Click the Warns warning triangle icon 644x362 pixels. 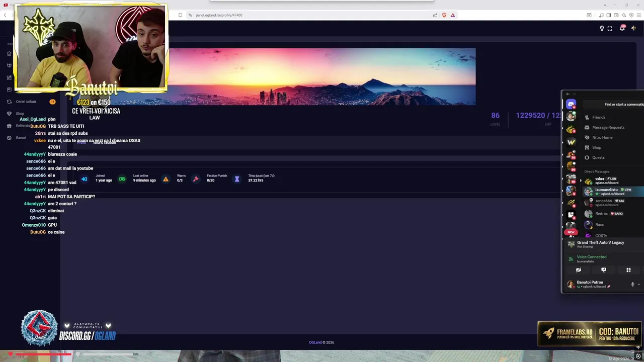coord(166,179)
